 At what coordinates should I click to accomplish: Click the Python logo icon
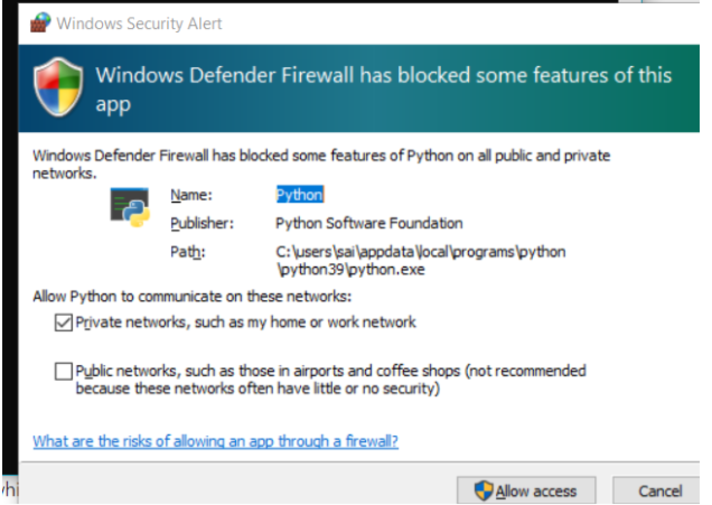pyautogui.click(x=131, y=207)
